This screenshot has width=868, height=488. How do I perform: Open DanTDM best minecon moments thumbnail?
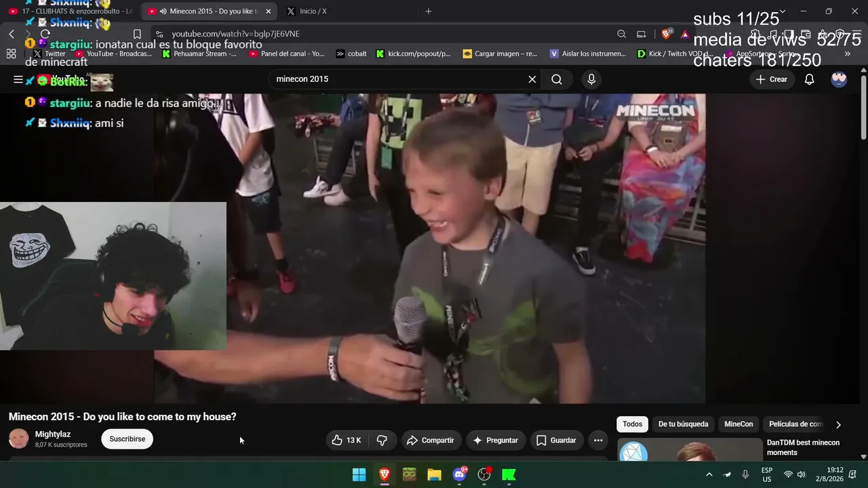(690, 449)
